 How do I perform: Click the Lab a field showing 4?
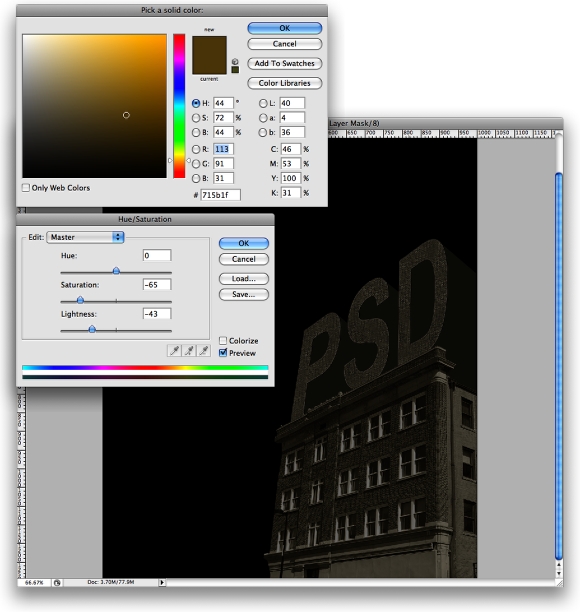[x=292, y=118]
